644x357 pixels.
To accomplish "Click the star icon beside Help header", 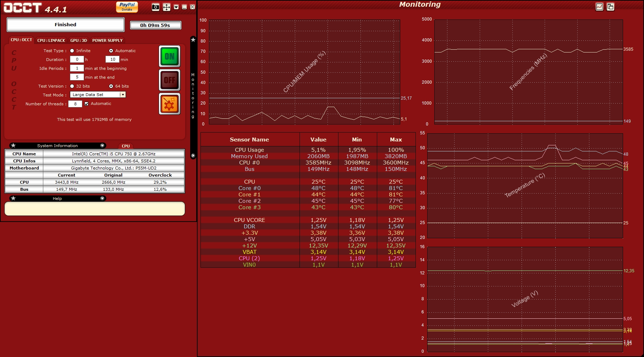I will (x=13, y=198).
